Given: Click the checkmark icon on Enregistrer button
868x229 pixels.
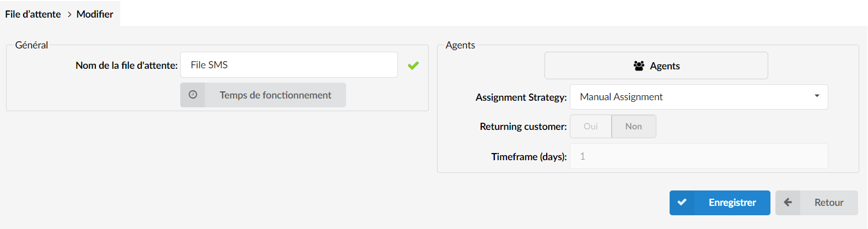Looking at the screenshot, I should pos(682,202).
